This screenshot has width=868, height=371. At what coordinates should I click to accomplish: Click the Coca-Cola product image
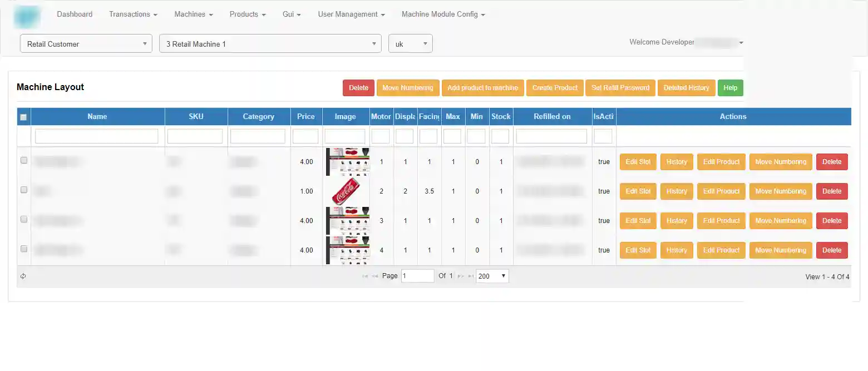point(348,191)
